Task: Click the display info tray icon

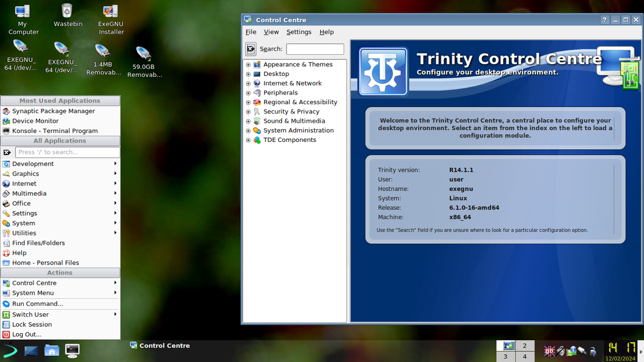Action: coord(572,350)
